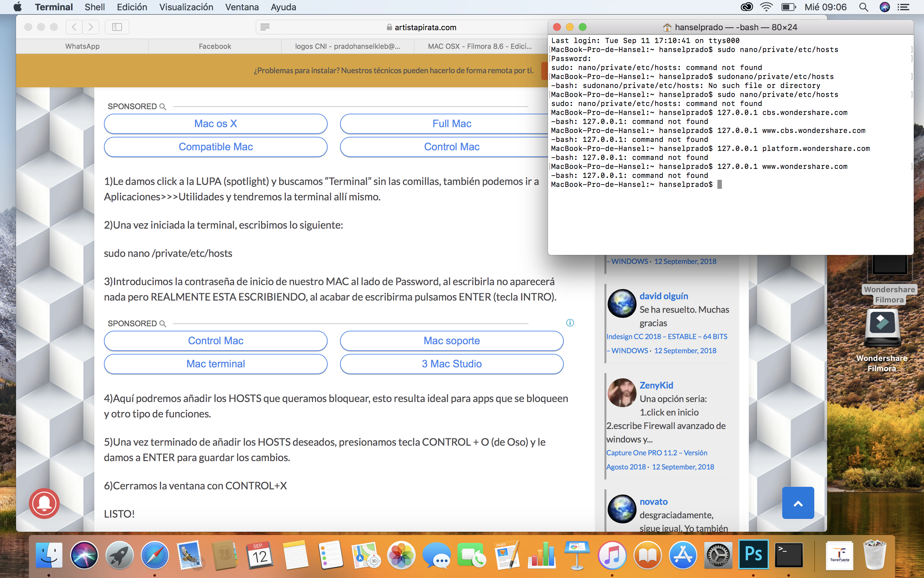Open Numbers bar-chart icon in Dock

pos(542,555)
